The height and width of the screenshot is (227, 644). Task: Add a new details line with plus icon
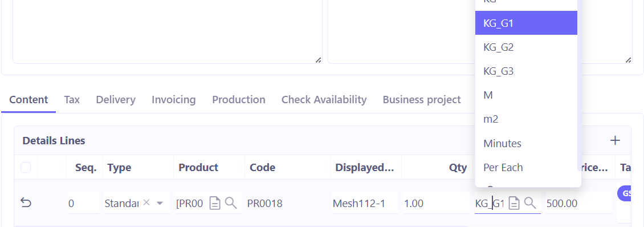coord(615,141)
